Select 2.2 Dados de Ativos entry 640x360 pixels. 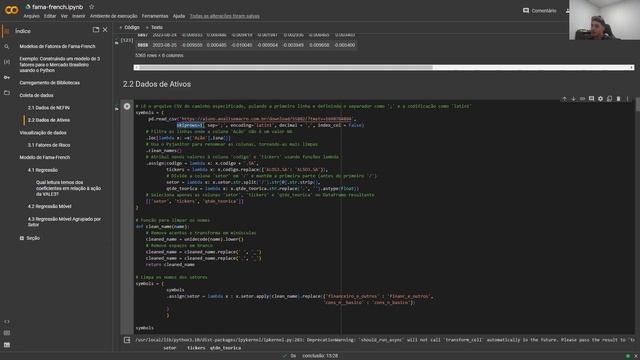(49, 120)
